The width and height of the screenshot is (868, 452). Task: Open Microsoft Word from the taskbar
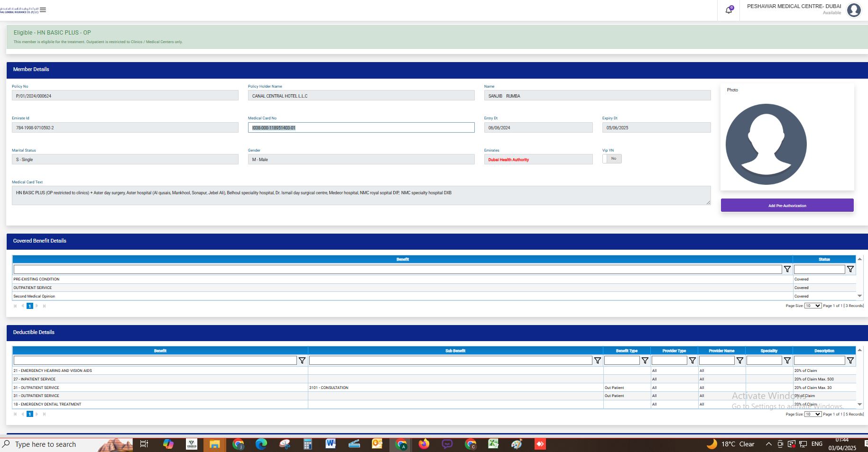pos(331,444)
